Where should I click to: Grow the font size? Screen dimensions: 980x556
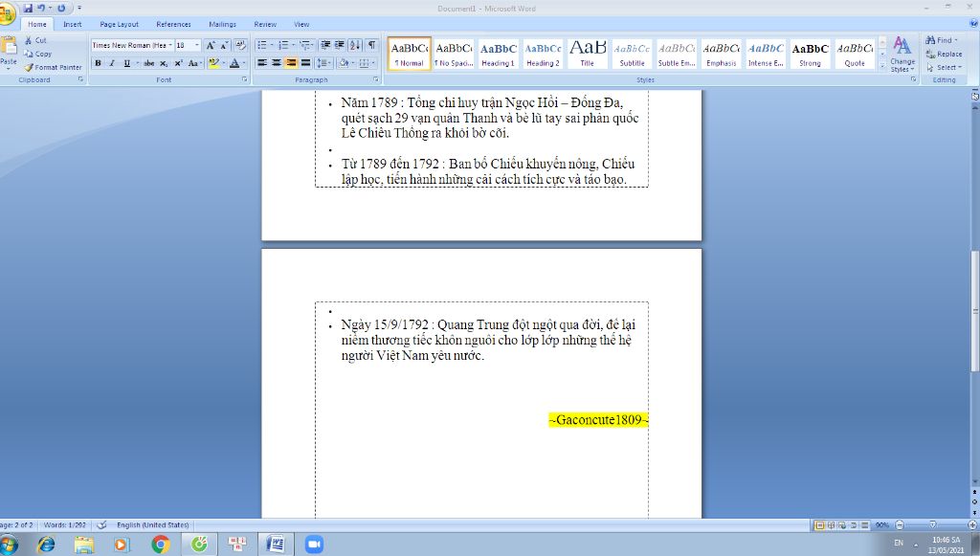pos(211,45)
